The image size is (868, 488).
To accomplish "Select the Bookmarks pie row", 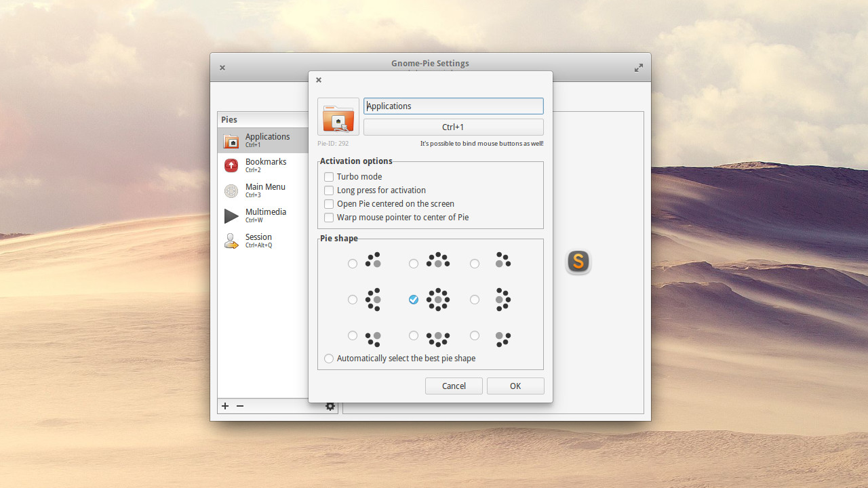I will (x=263, y=165).
